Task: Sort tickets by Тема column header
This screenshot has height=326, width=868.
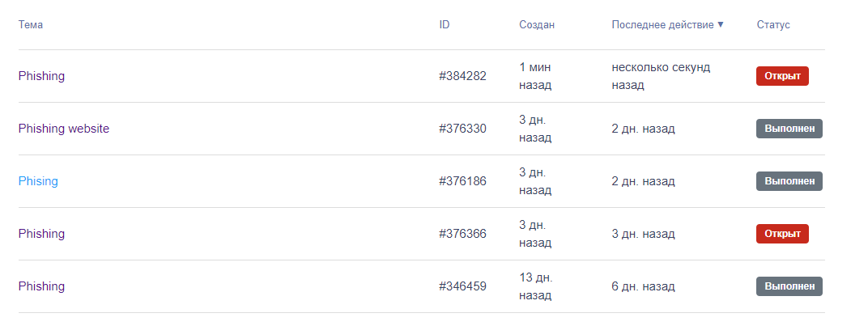Action: [x=31, y=25]
